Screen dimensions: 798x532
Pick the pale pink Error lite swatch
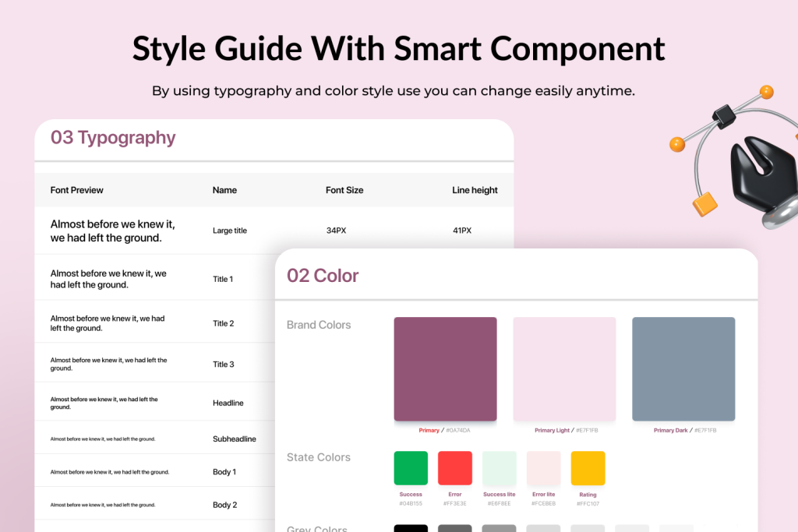pyautogui.click(x=543, y=468)
